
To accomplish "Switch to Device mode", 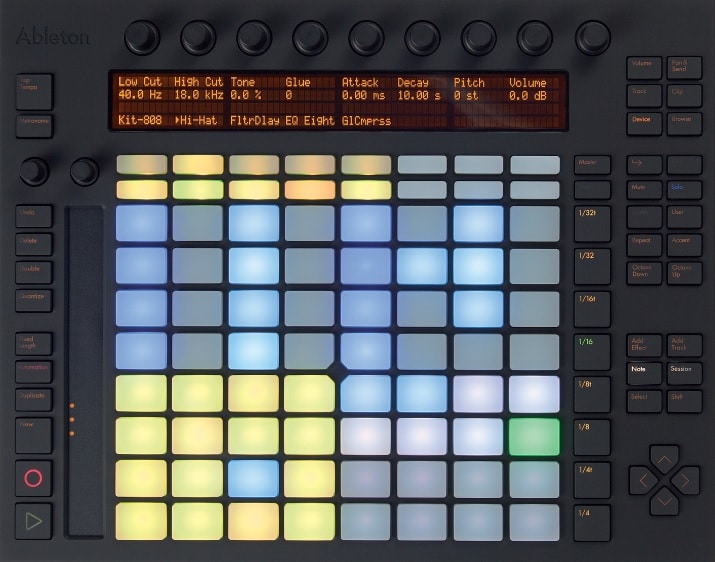I will (x=644, y=124).
